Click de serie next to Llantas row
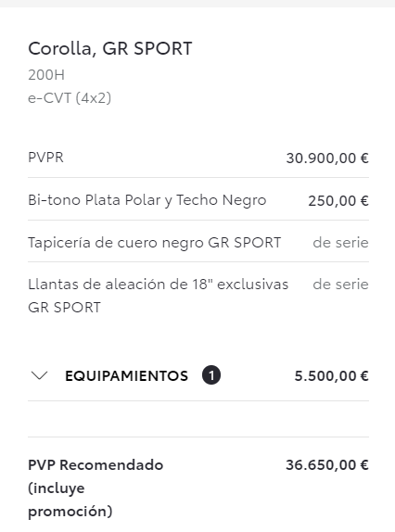 (340, 285)
